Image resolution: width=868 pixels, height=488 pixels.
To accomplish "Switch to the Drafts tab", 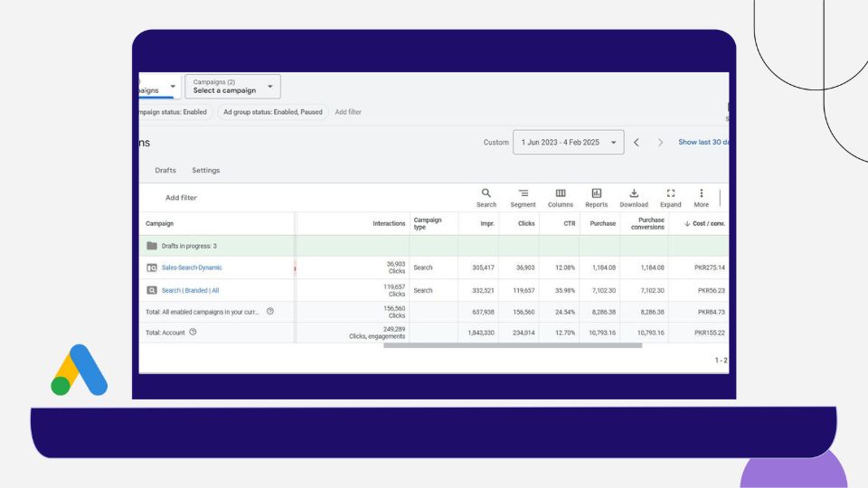I will (x=165, y=171).
